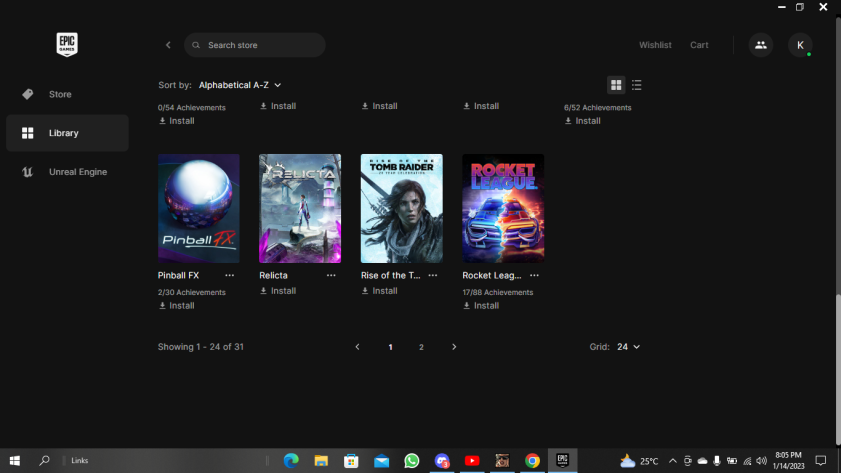Viewport: 841px width, 473px height.
Task: Click the Showing 1 - 24 of 31 text
Action: [201, 347]
